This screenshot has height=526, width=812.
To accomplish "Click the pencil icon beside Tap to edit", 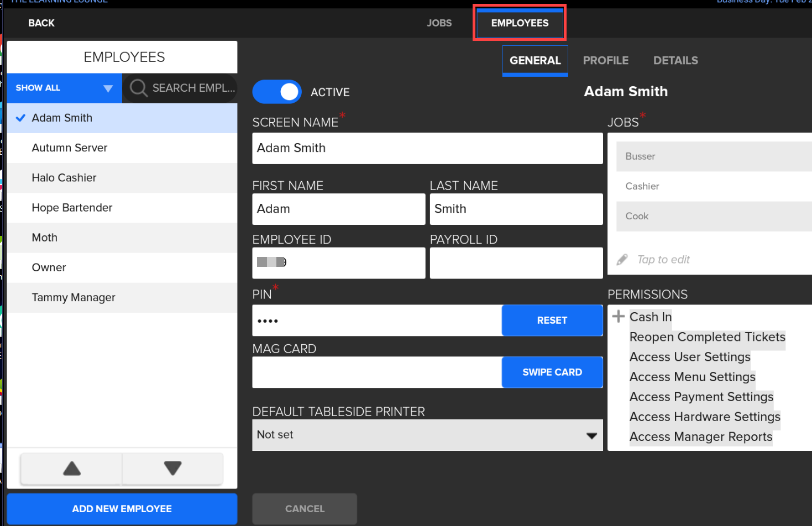I will [x=622, y=260].
